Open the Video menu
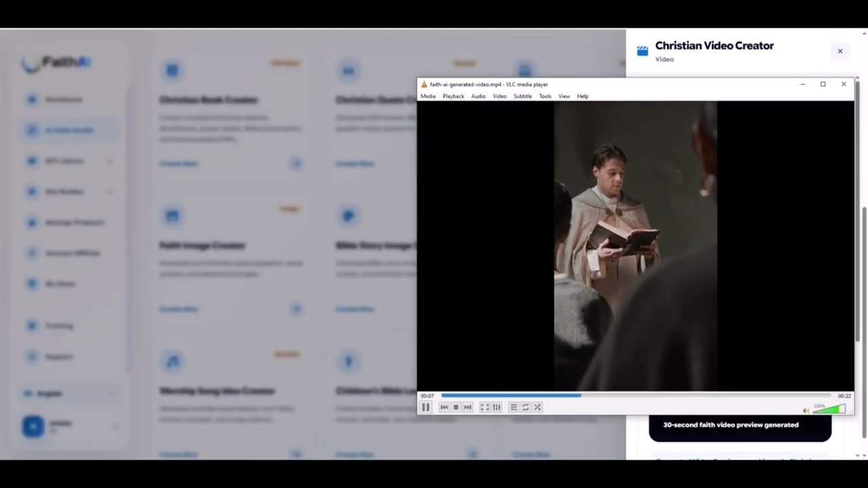868x488 pixels. click(x=500, y=96)
